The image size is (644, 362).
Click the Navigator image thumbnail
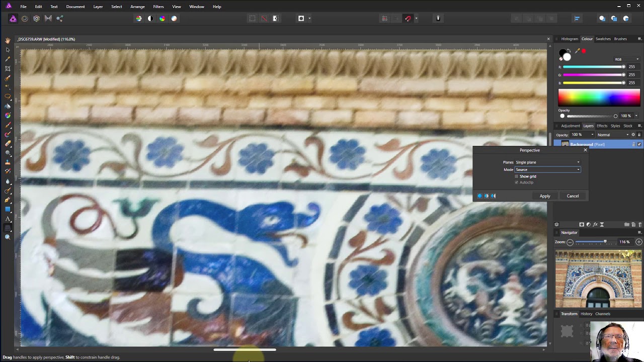click(x=598, y=279)
